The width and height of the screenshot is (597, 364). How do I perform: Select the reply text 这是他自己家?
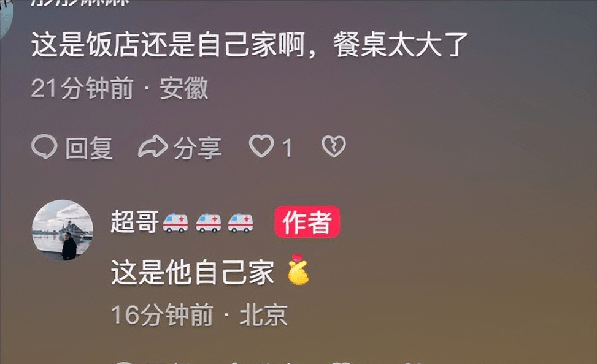click(192, 272)
